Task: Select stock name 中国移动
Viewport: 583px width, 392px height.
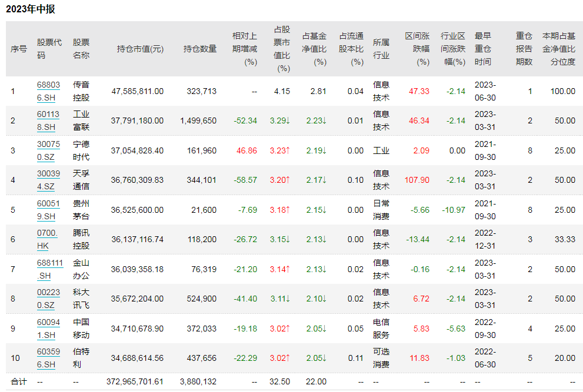Action: pos(81,329)
